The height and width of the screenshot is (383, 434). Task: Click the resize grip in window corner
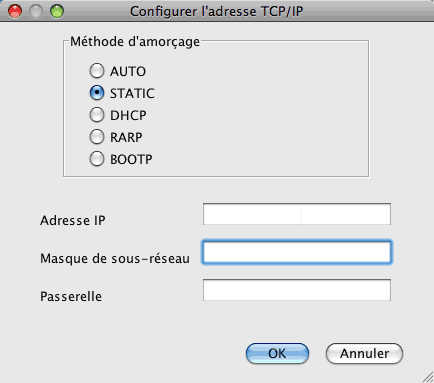(428, 377)
